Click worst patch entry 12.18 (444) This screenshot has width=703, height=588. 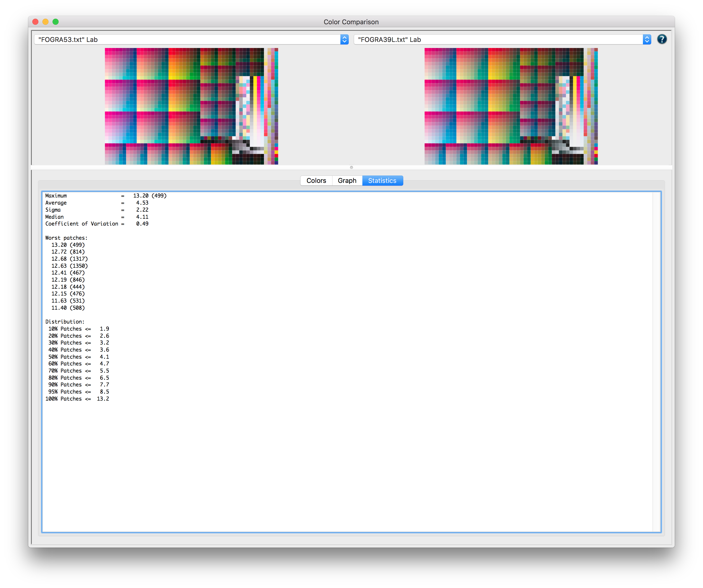pyautogui.click(x=68, y=287)
